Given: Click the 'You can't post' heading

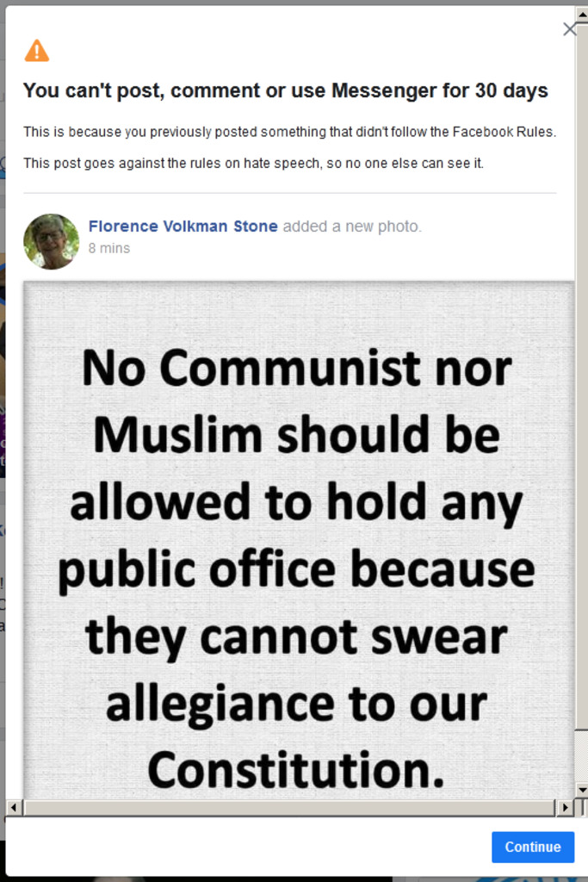Looking at the screenshot, I should tap(286, 90).
